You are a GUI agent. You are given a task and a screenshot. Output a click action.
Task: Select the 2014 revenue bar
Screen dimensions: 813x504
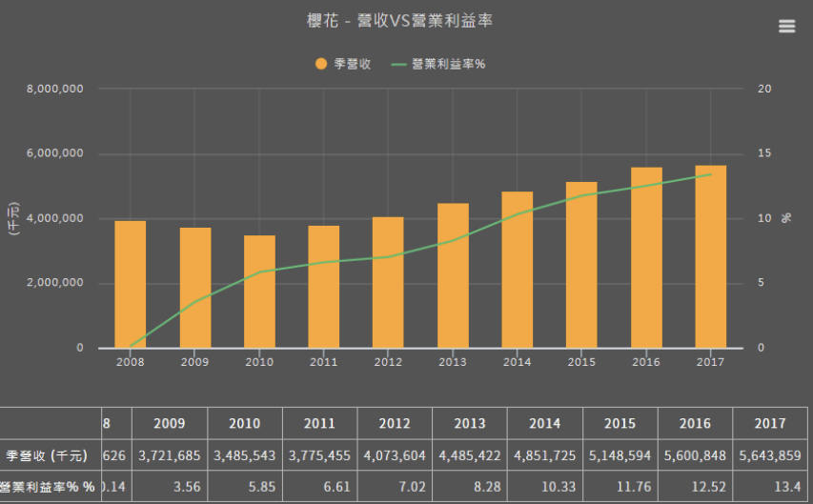pyautogui.click(x=517, y=270)
